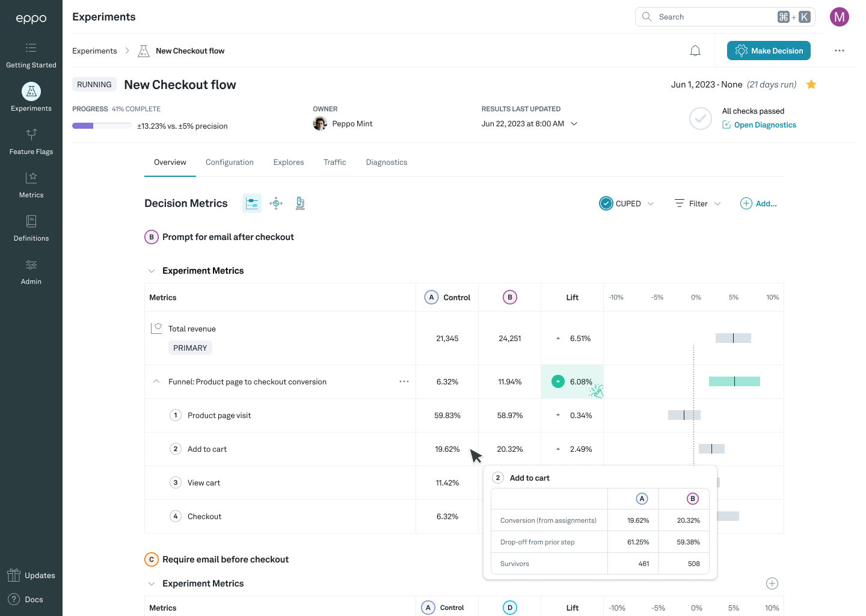Click Peppo Mint's owner avatar

tap(320, 124)
